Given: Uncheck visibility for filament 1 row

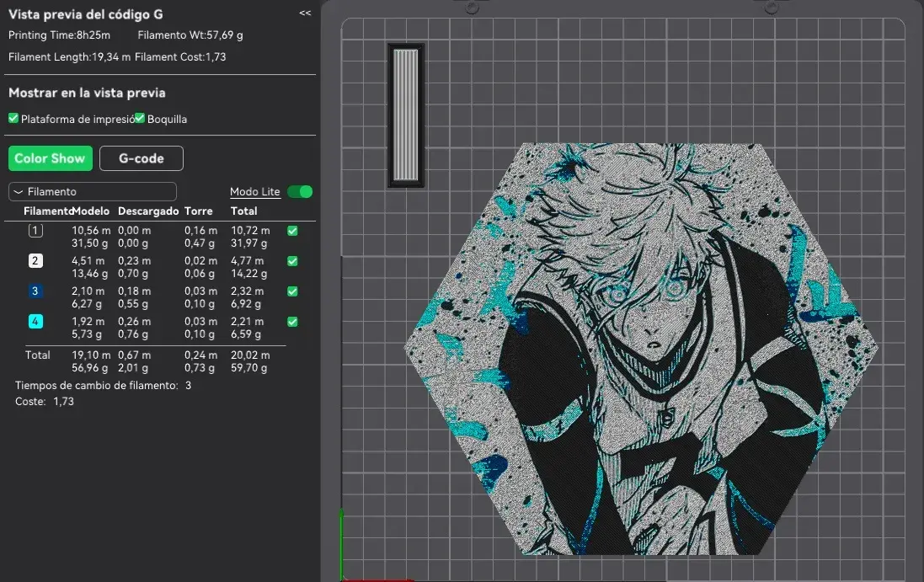Looking at the screenshot, I should pos(292,231).
